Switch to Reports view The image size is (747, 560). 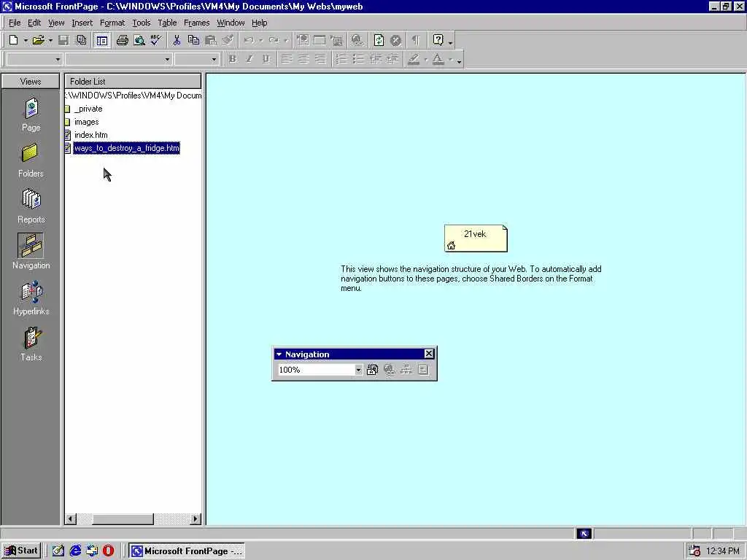(x=31, y=206)
